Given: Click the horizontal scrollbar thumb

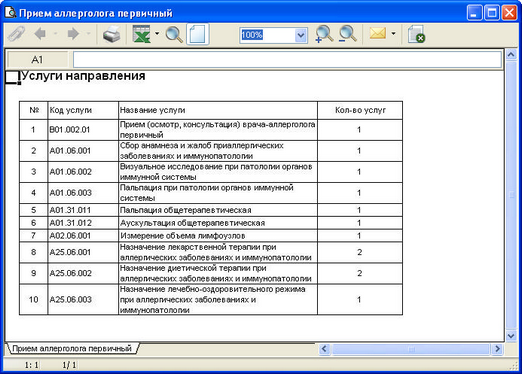Looking at the screenshot, I should tap(411, 349).
